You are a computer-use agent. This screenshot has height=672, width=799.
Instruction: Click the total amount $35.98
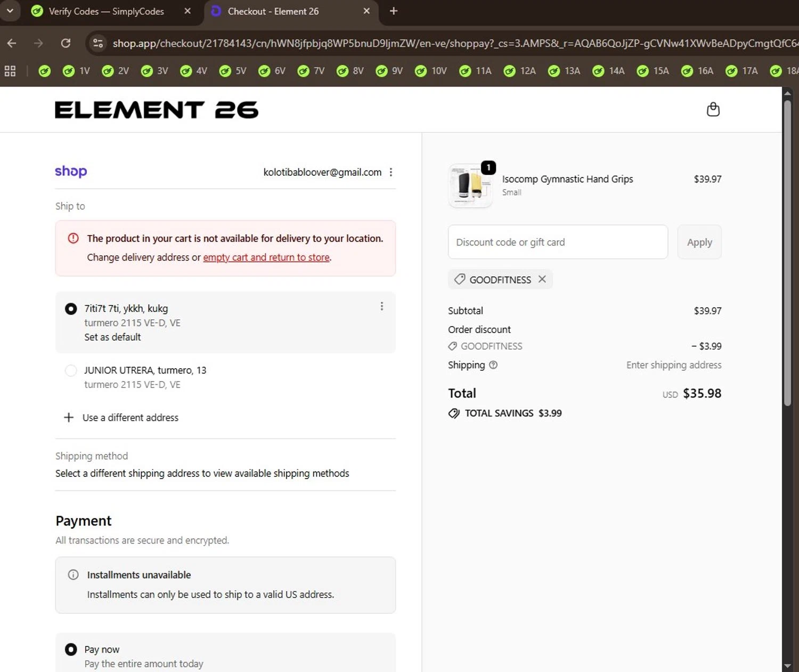coord(702,393)
